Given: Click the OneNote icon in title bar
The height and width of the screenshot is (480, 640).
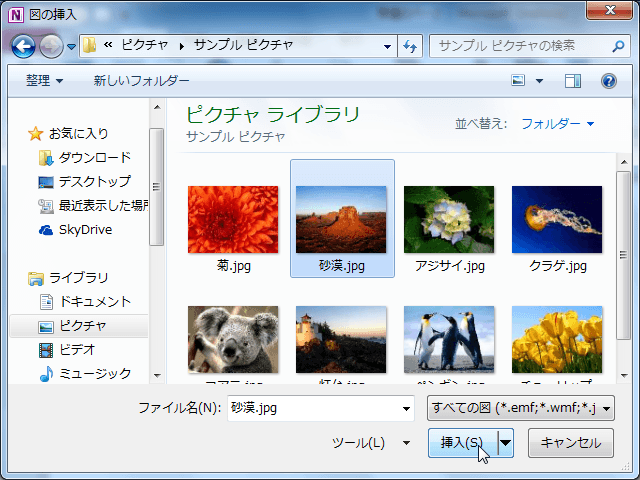Looking at the screenshot, I should (x=16, y=15).
